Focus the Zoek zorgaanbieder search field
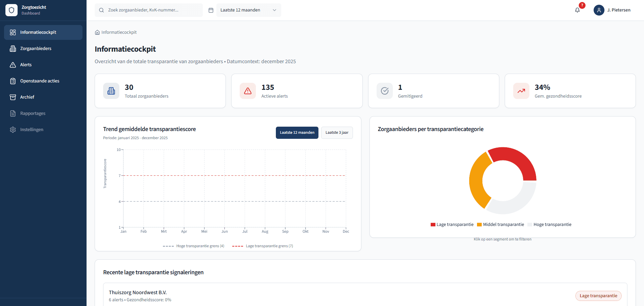This screenshot has height=306, width=644. pos(149,10)
